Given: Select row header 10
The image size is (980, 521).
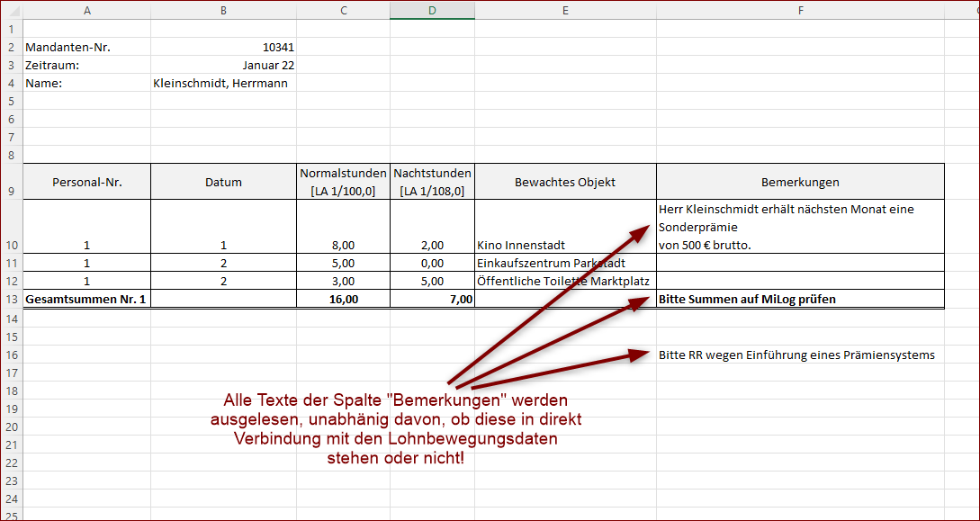Looking at the screenshot, I should tap(12, 226).
